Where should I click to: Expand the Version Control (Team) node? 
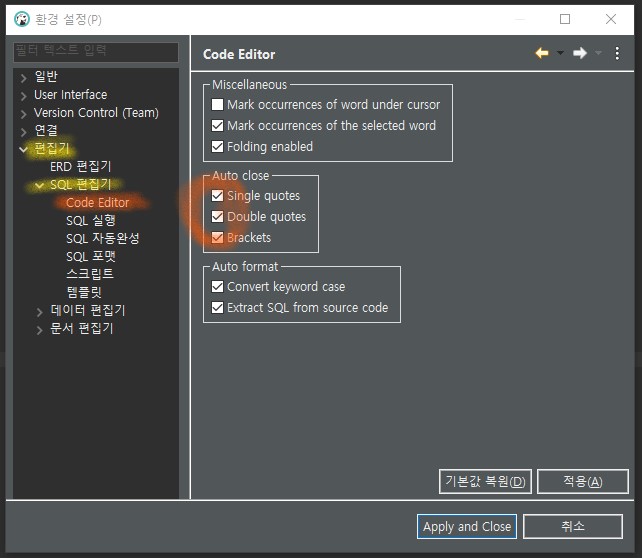(x=24, y=113)
